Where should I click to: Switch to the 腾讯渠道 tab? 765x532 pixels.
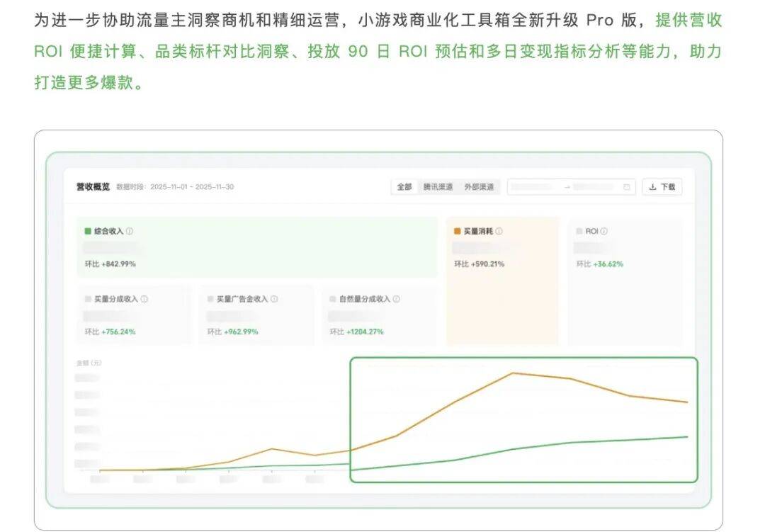438,187
